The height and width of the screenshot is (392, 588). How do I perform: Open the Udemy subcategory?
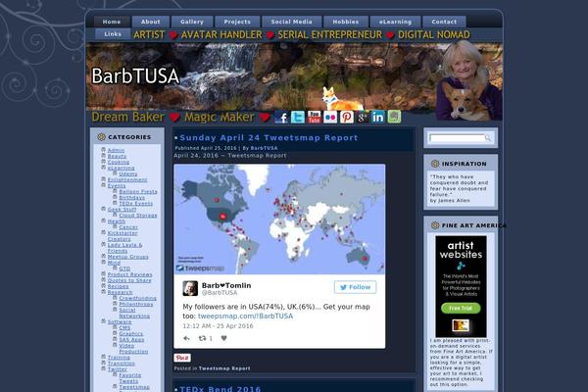point(128,173)
